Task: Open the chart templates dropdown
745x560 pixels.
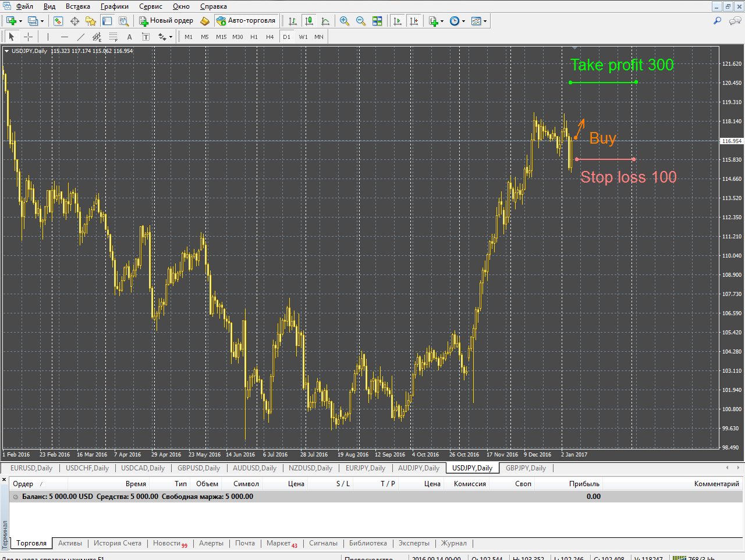Action: 485,21
